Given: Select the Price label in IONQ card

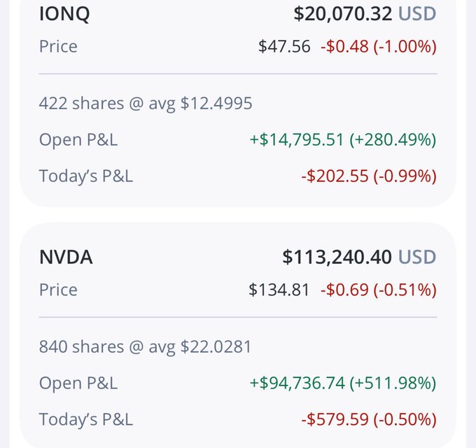Looking at the screenshot, I should (x=58, y=47).
